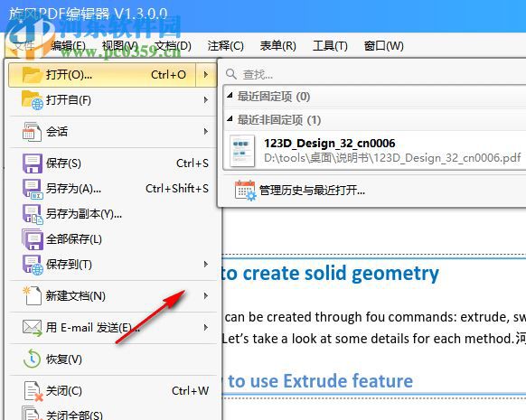Choose 另存为副本(Y)... menu entry
This screenshot has width=526, height=420.
pos(112,214)
